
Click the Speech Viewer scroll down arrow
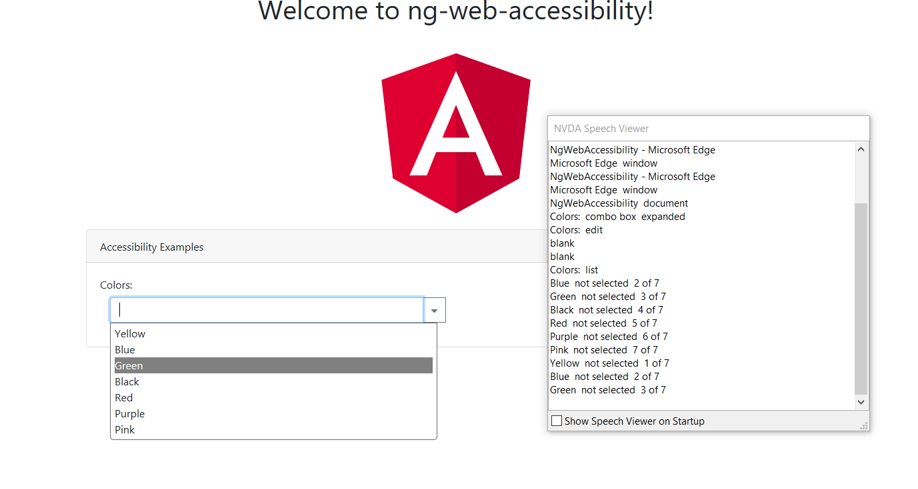[x=861, y=402]
